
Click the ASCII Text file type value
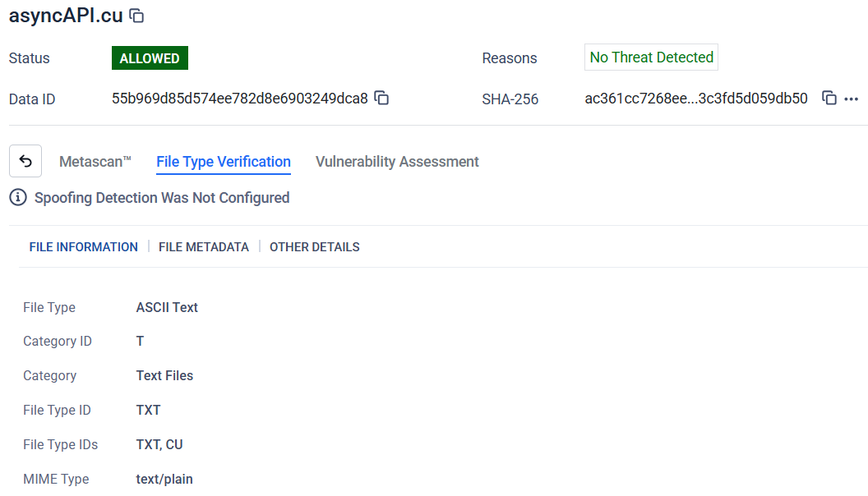click(167, 307)
